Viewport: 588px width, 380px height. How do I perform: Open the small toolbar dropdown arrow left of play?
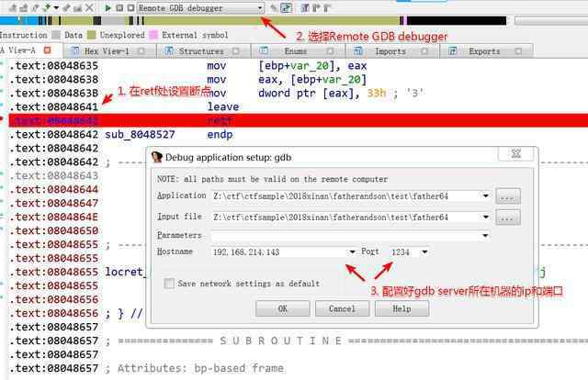pos(56,7)
